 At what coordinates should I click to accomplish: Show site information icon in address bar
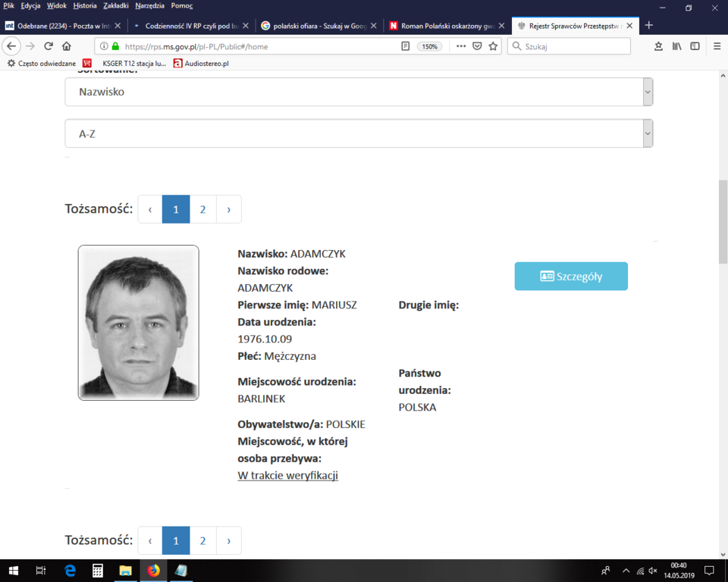click(x=104, y=46)
